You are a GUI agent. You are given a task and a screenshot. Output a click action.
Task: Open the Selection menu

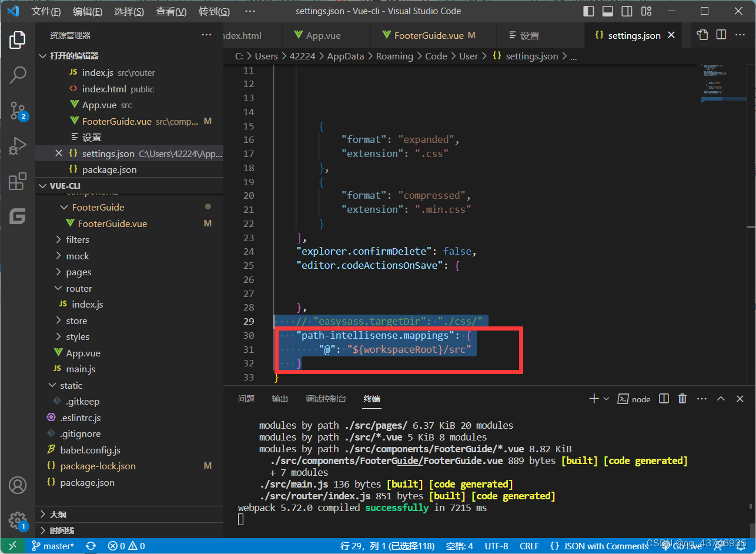click(129, 12)
